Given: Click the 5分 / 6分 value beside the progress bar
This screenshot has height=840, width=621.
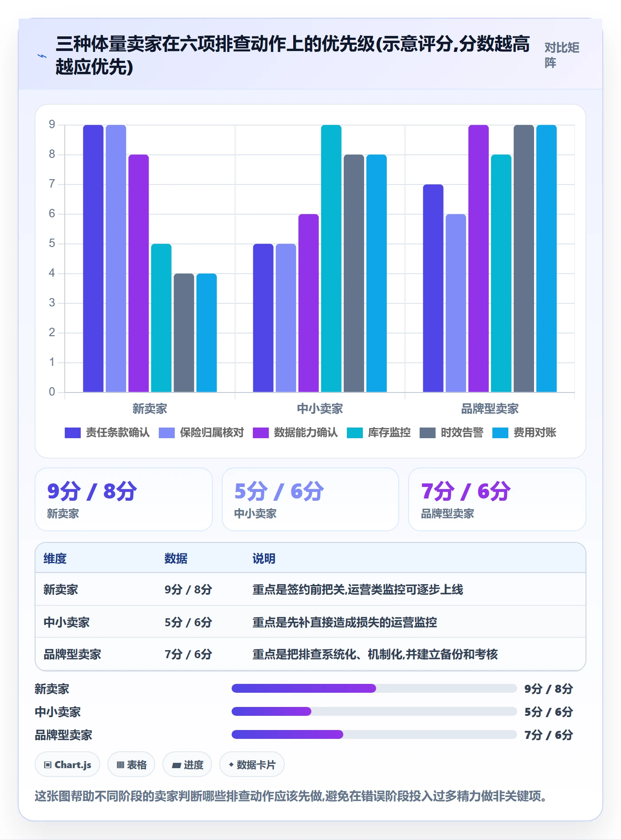Looking at the screenshot, I should pyautogui.click(x=549, y=712).
